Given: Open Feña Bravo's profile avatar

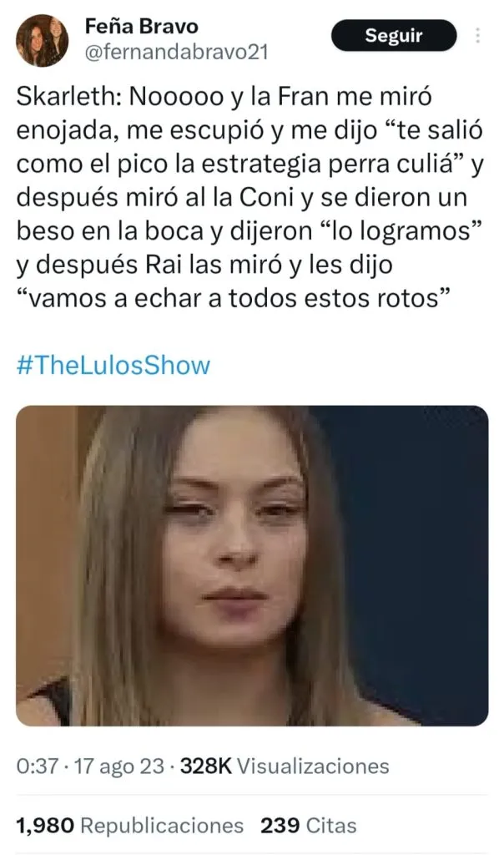Looking at the screenshot, I should pos(42,40).
